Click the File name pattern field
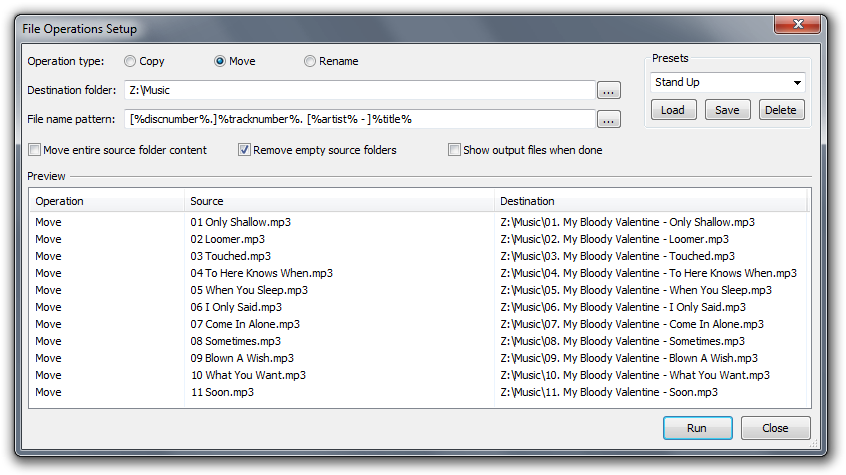Screen dimensions: 846x475 [x=360, y=120]
